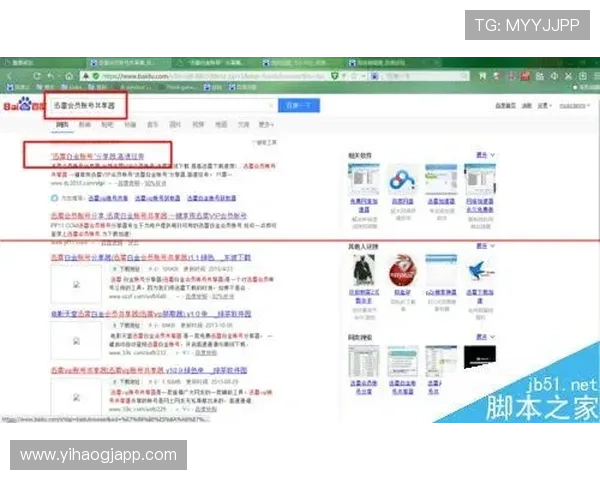Open the second result about 迅雷会员账号分享
This screenshot has width=600, height=480.
coord(149,216)
